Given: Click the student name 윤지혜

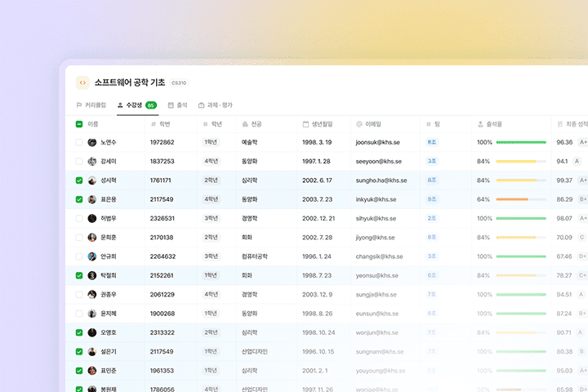Looking at the screenshot, I should point(109,314).
